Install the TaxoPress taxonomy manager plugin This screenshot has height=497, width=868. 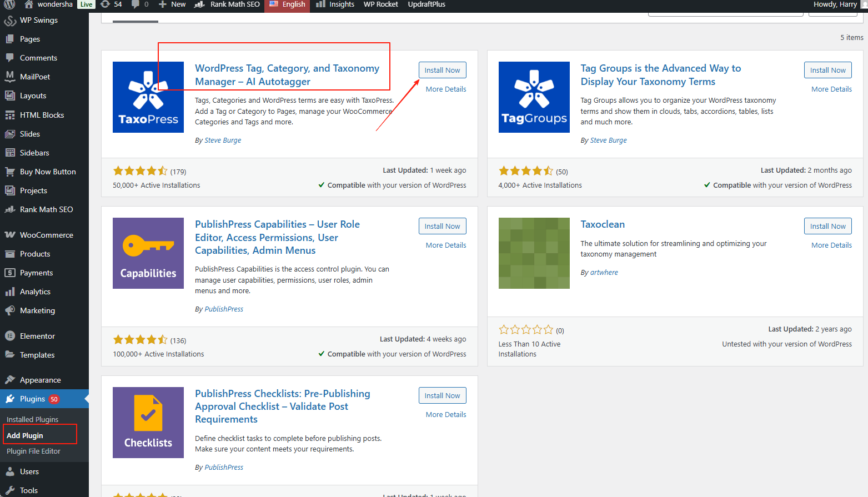[x=442, y=71]
